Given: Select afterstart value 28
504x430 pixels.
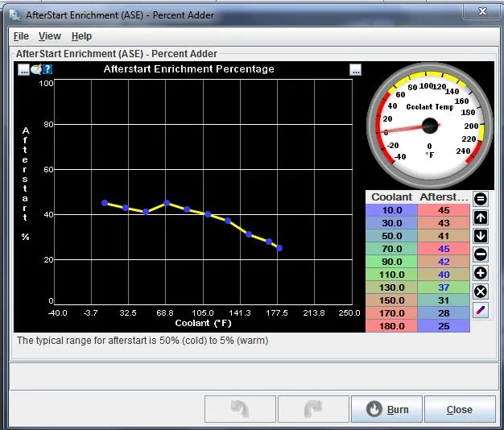Looking at the screenshot, I should click(444, 313).
